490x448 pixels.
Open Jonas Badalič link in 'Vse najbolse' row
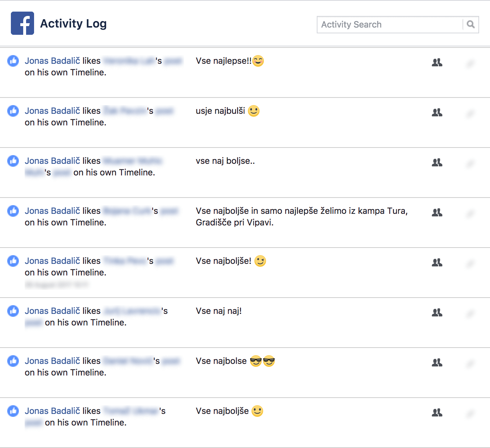[53, 361]
